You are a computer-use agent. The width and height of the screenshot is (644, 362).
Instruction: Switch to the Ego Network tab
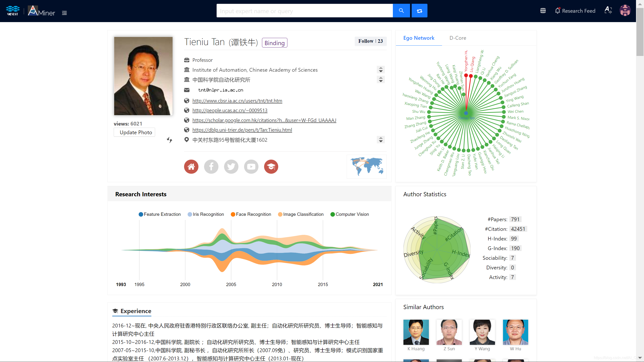419,38
